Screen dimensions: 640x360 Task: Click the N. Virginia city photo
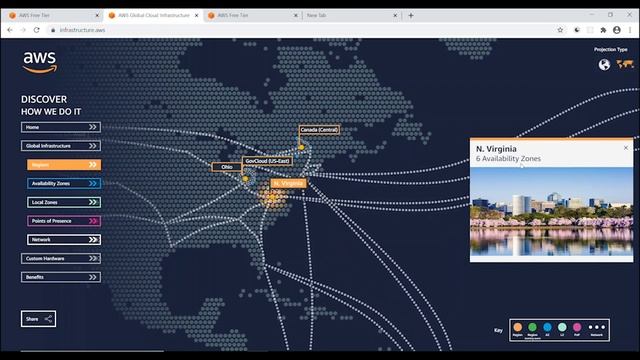click(x=551, y=211)
